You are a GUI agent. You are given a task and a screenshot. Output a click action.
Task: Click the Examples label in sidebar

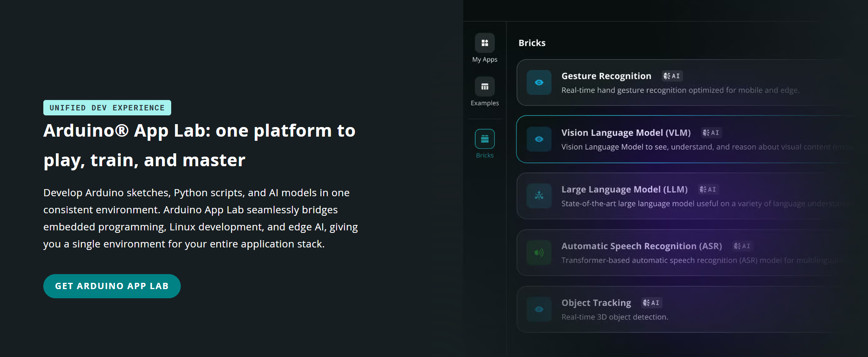(x=485, y=103)
